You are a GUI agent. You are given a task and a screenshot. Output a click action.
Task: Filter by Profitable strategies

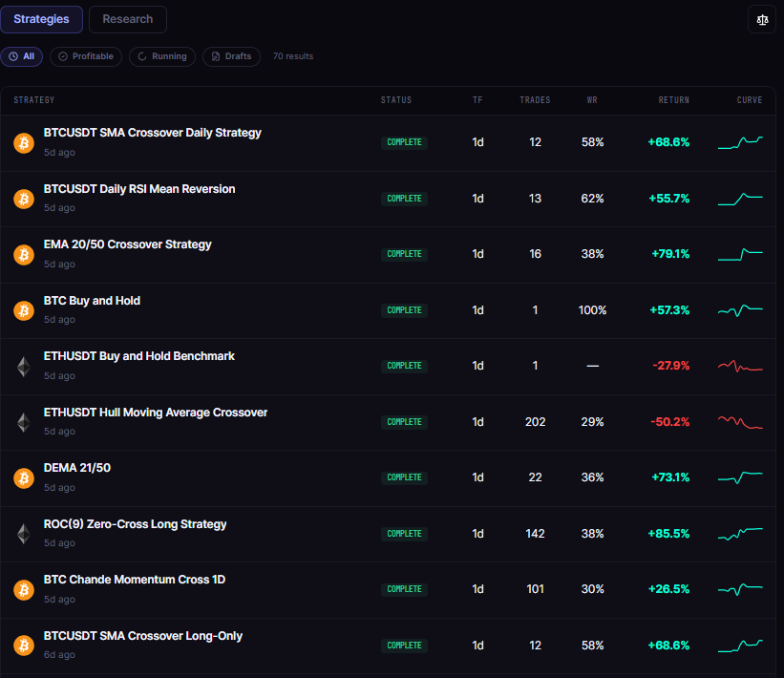pyautogui.click(x=86, y=56)
